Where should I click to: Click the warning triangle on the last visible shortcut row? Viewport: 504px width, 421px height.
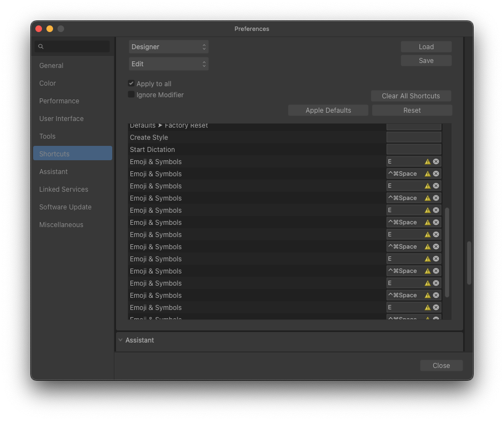[427, 319]
